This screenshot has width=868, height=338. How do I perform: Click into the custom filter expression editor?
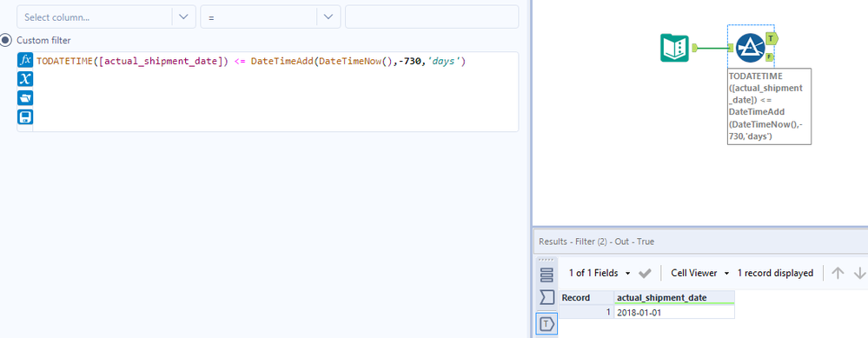click(275, 92)
